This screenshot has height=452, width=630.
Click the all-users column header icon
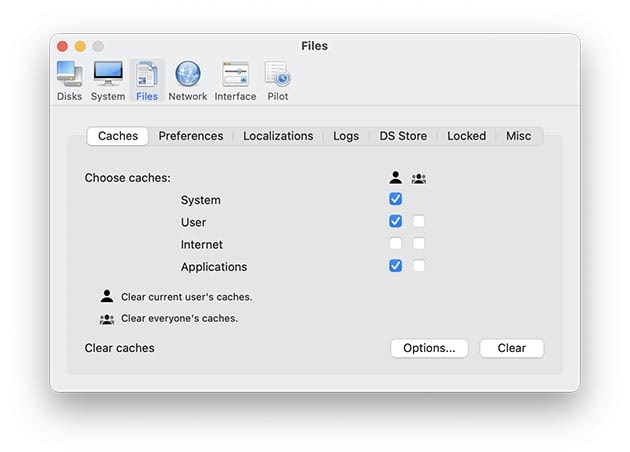tap(419, 178)
